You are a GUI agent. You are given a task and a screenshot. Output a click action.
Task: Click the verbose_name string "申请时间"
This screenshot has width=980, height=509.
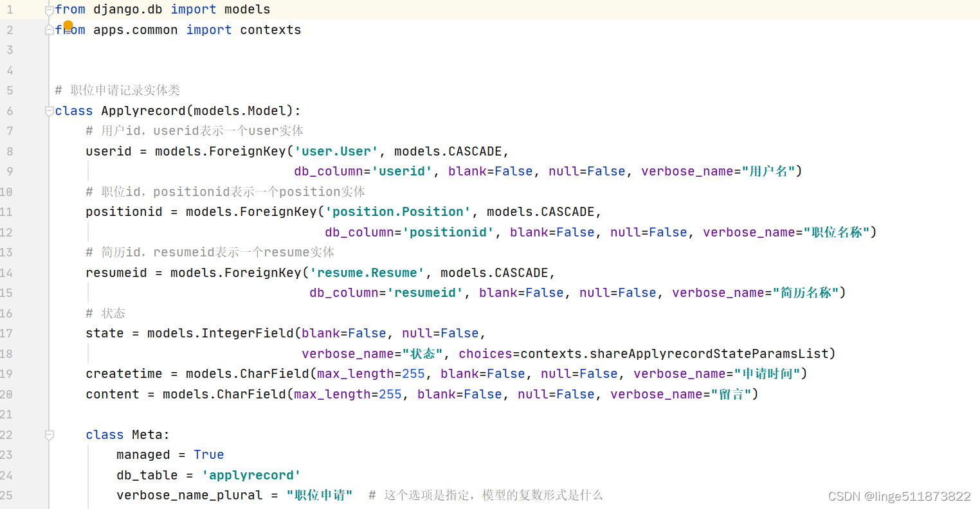(767, 374)
